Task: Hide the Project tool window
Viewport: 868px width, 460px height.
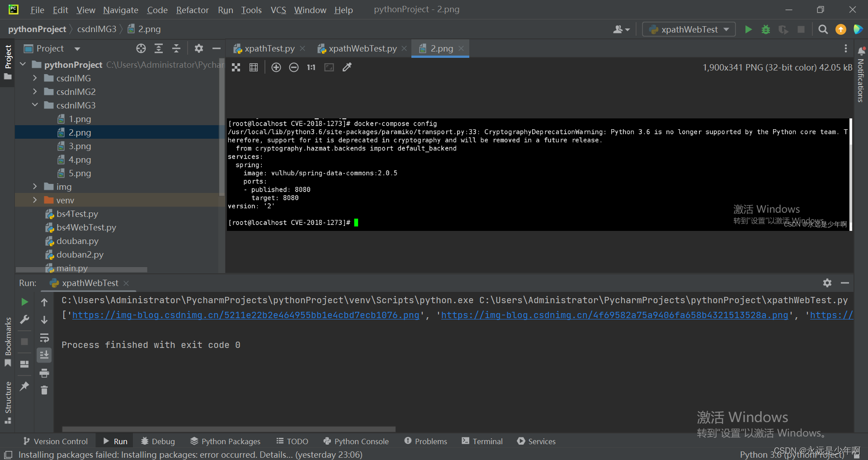Action: [217, 48]
